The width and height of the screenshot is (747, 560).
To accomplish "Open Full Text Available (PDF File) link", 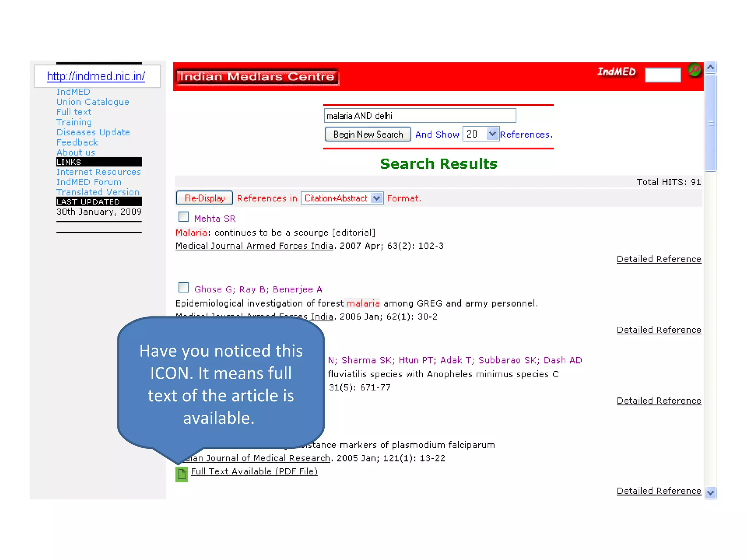I will (x=254, y=471).
